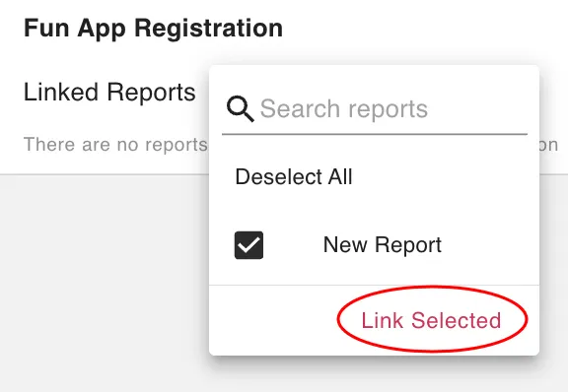Click the Linked Reports heading
The height and width of the screenshot is (392, 568).
109,92
